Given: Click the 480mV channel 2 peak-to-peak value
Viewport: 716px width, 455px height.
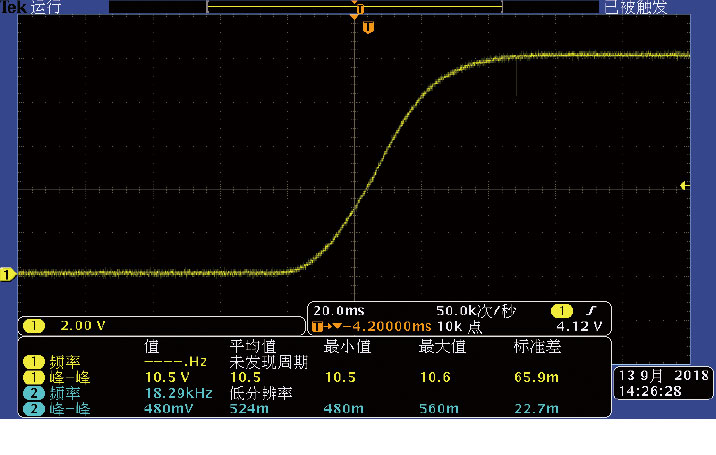Looking at the screenshot, I should click(168, 408).
